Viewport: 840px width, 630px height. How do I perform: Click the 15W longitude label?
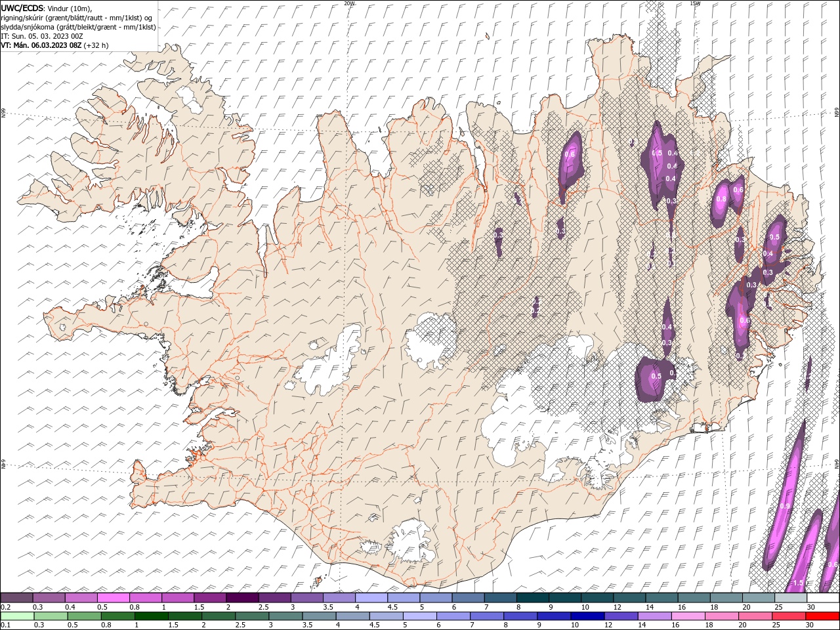pos(694,3)
